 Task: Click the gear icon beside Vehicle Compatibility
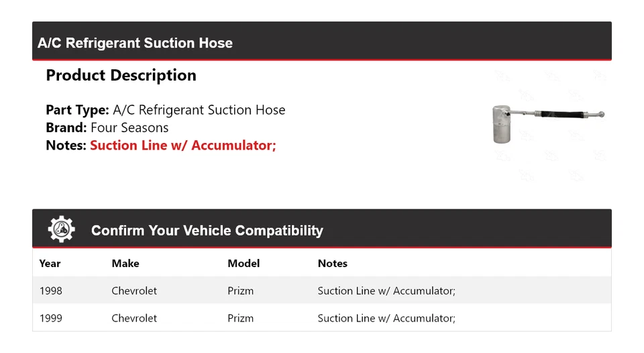[62, 230]
